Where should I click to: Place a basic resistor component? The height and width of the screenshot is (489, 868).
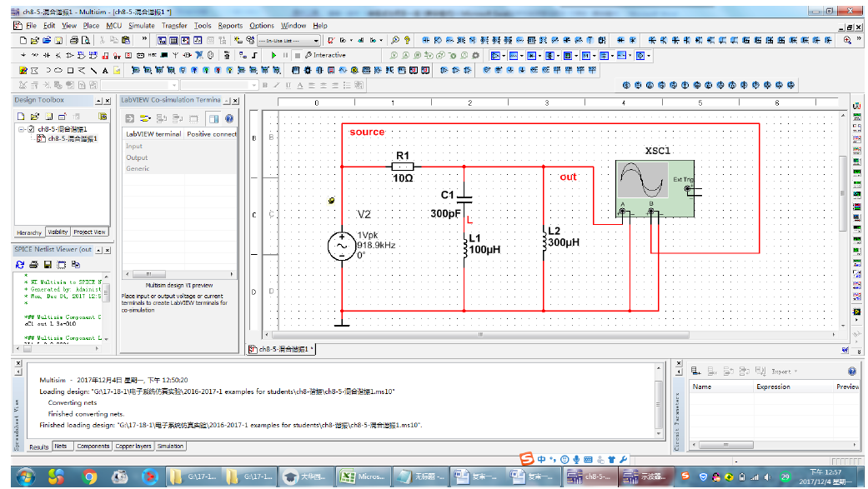pyautogui.click(x=35, y=55)
